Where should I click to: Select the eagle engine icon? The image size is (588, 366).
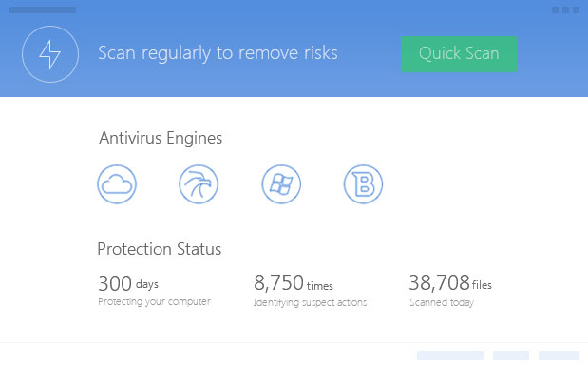click(x=199, y=184)
